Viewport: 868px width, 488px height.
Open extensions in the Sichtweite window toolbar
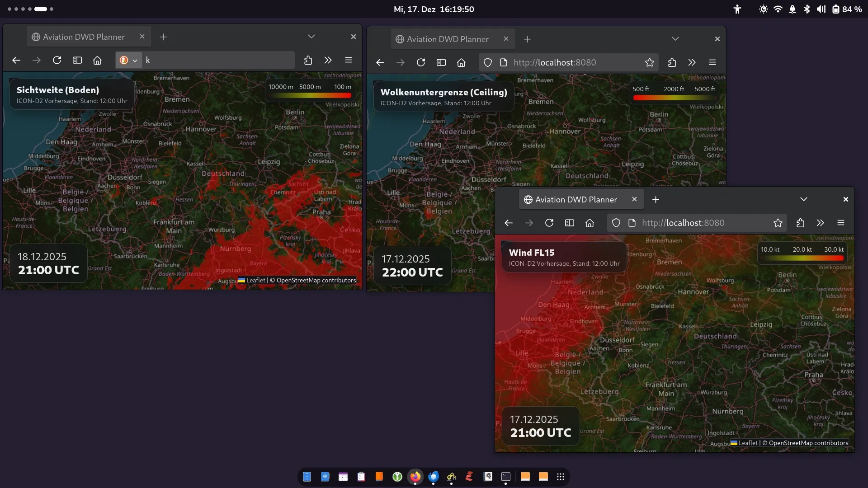pyautogui.click(x=308, y=60)
